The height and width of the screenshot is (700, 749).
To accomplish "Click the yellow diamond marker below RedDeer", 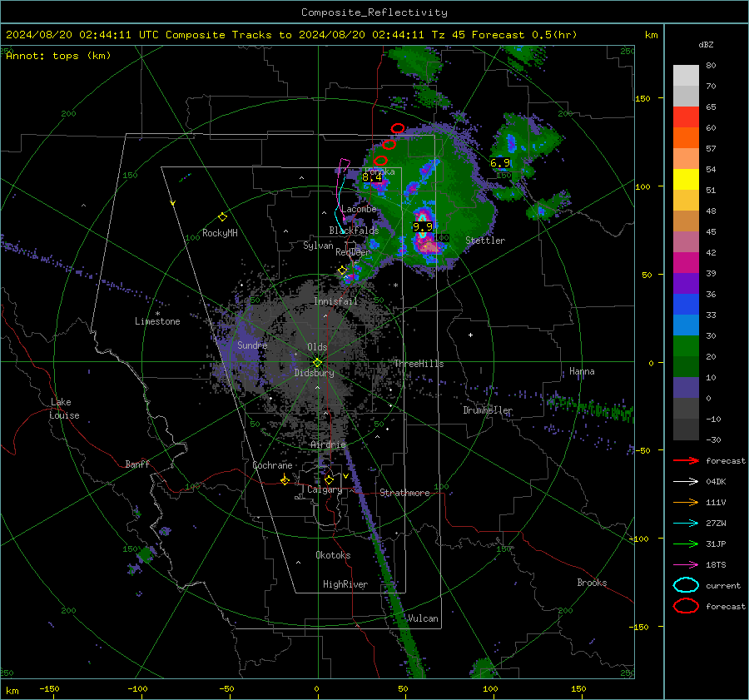I will (342, 271).
